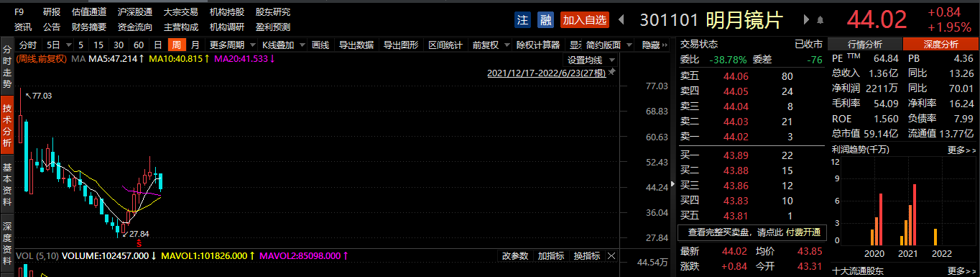Open the 设置均线 dropdown
Screen dimensions: 980x277
click(591, 60)
